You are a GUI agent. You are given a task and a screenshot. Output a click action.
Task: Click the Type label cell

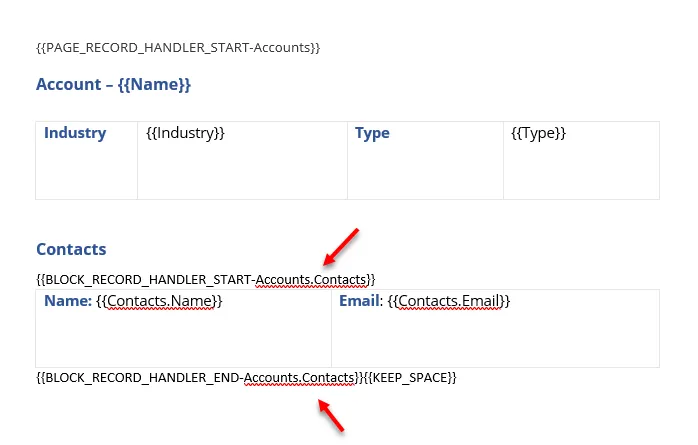tap(425, 160)
